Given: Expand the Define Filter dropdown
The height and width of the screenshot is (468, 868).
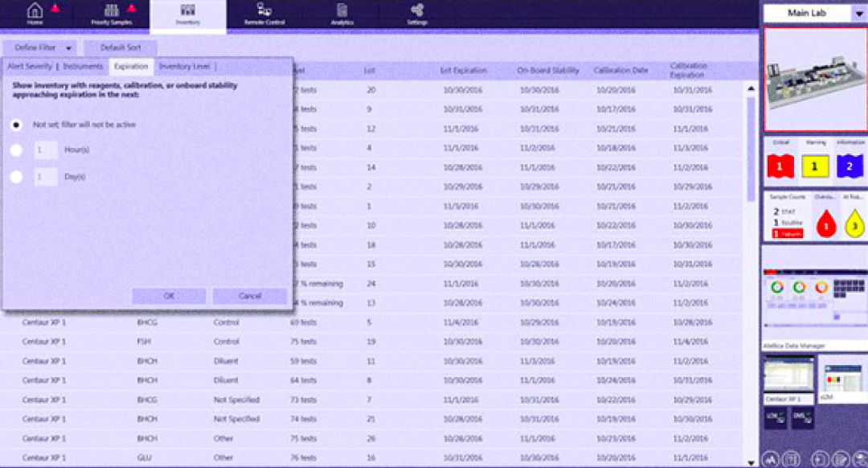Looking at the screenshot, I should tap(40, 48).
